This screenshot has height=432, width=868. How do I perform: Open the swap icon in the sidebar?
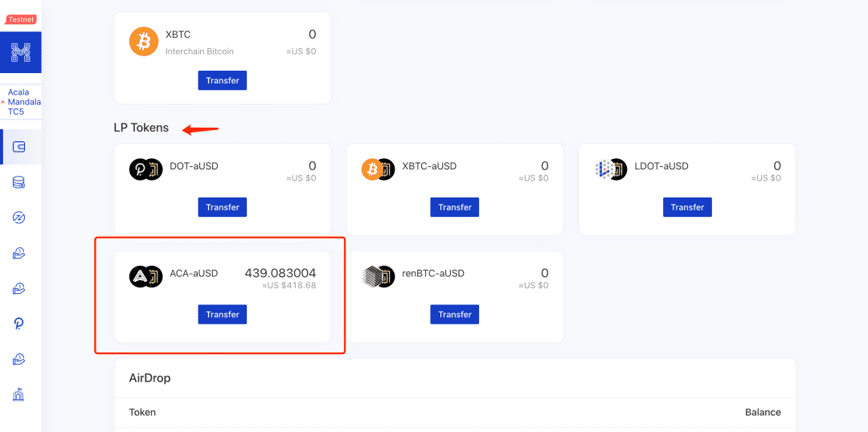click(18, 218)
